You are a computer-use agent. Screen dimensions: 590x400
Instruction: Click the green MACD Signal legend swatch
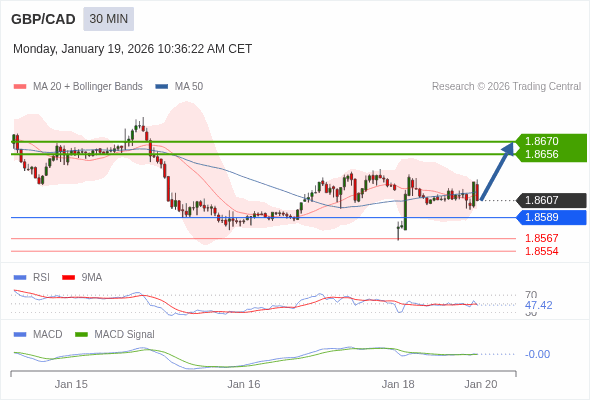81,335
